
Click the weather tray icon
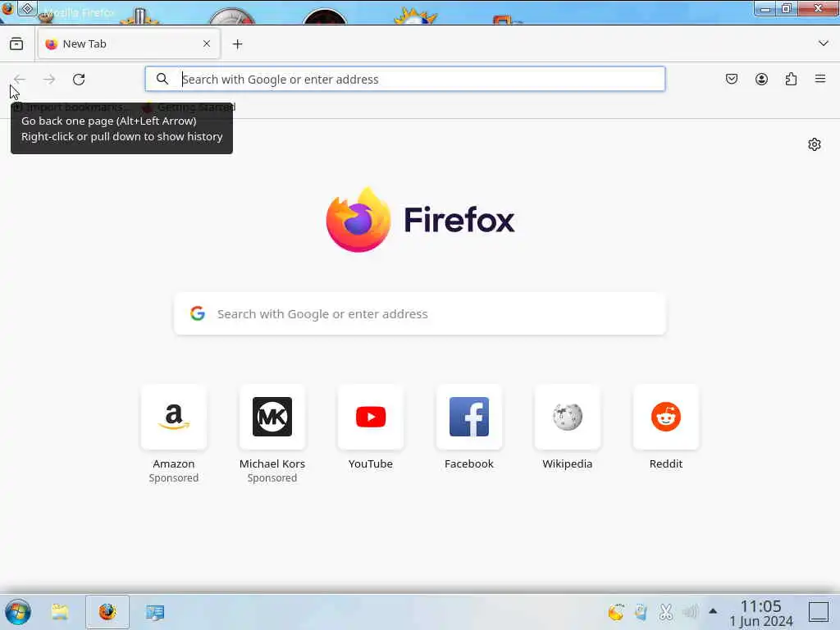click(x=616, y=612)
